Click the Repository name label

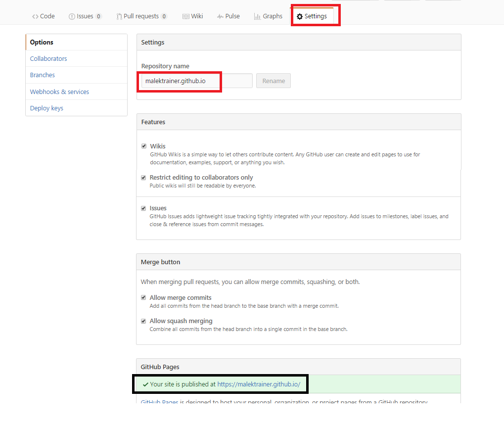click(x=165, y=66)
